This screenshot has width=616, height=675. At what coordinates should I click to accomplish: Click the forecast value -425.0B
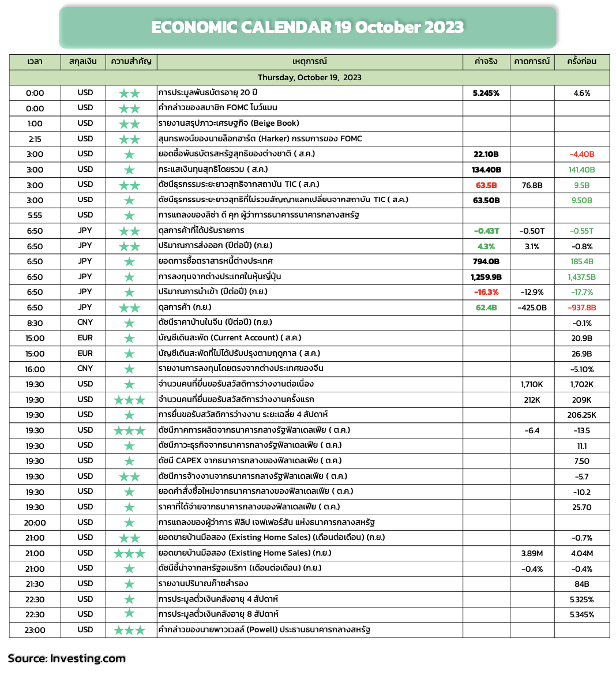click(x=532, y=308)
